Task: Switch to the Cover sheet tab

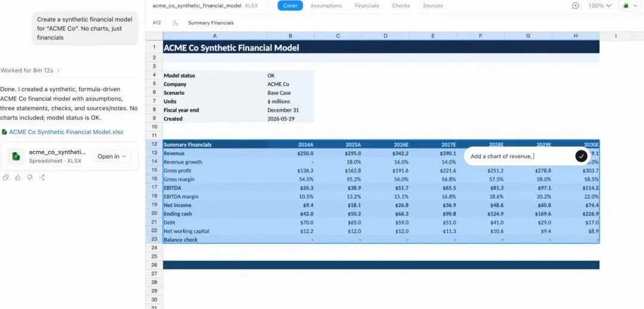Action: pos(290,6)
